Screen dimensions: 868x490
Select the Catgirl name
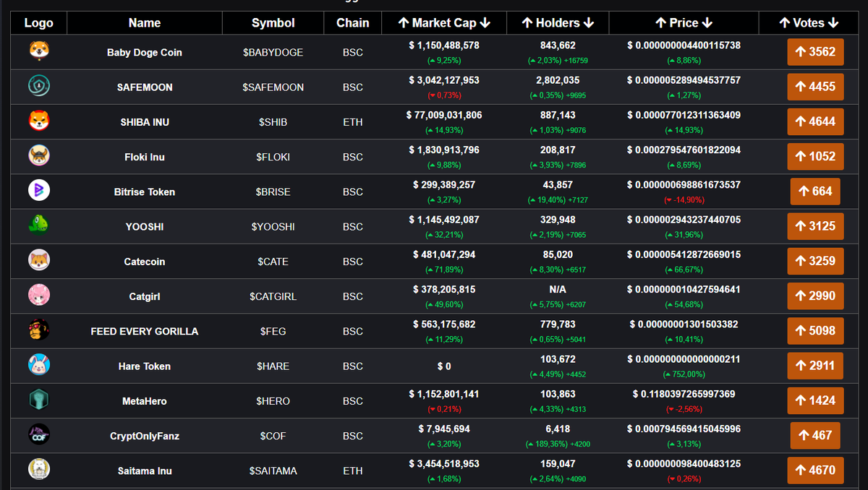(145, 296)
